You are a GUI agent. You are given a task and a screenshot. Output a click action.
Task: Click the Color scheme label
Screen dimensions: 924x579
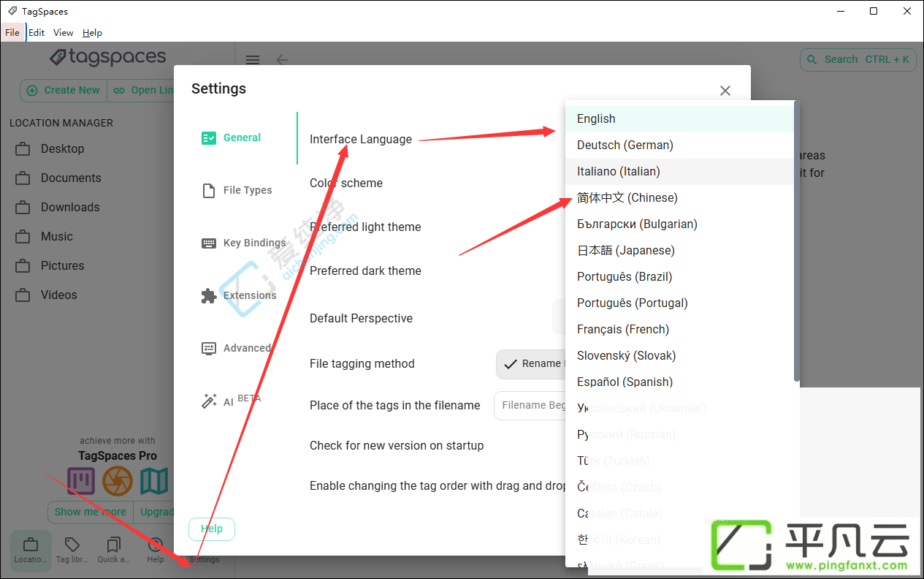coord(346,183)
